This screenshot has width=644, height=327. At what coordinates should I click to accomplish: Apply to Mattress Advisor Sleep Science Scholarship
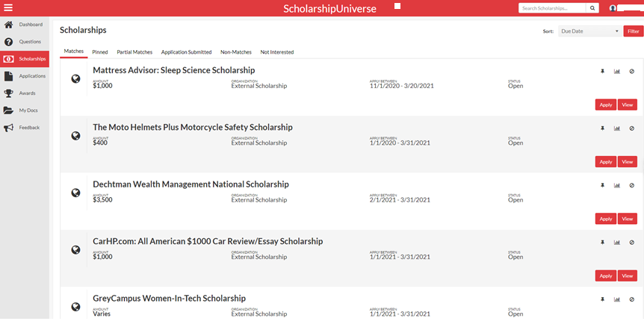(x=605, y=105)
